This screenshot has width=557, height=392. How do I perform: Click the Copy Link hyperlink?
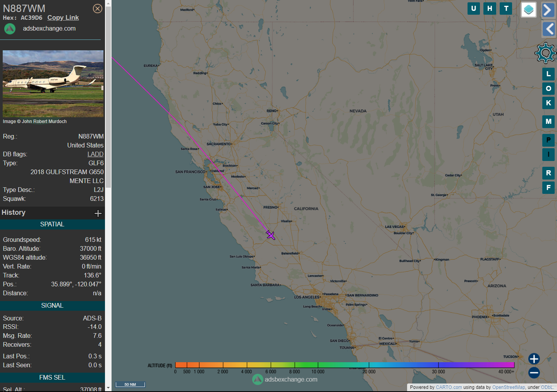click(x=63, y=18)
